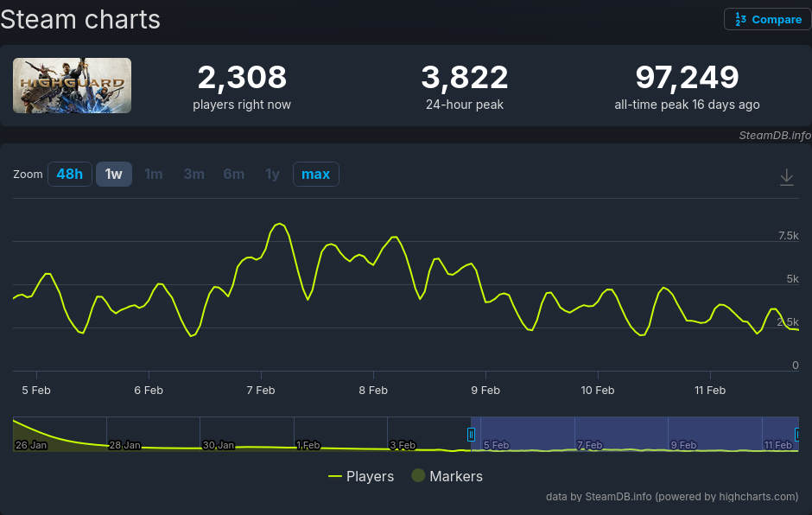
Task: Open the Highguard game thumbnail
Action: point(72,86)
